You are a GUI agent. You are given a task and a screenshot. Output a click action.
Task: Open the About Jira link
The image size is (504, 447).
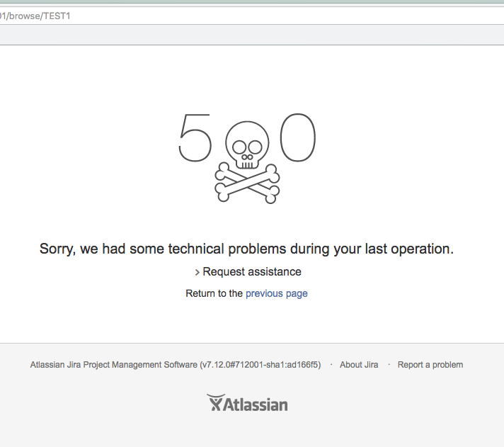359,365
